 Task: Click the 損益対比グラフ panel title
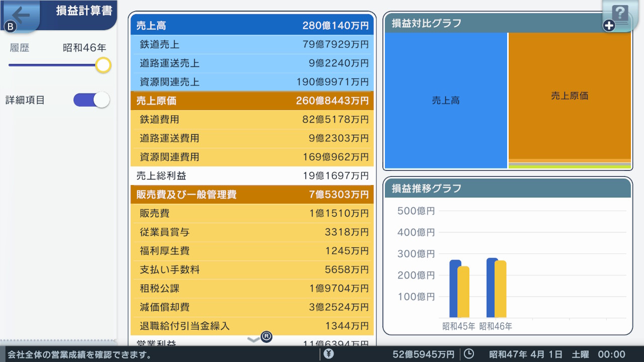coord(427,23)
